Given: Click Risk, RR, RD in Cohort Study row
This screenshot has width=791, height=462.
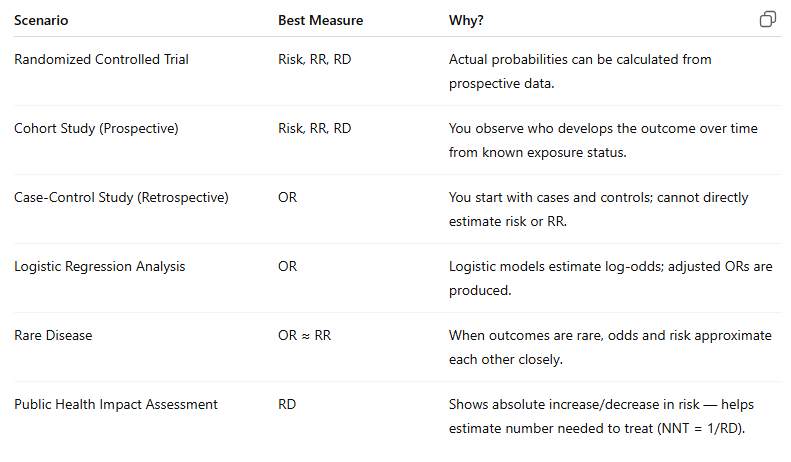Looking at the screenshot, I should click(314, 129).
